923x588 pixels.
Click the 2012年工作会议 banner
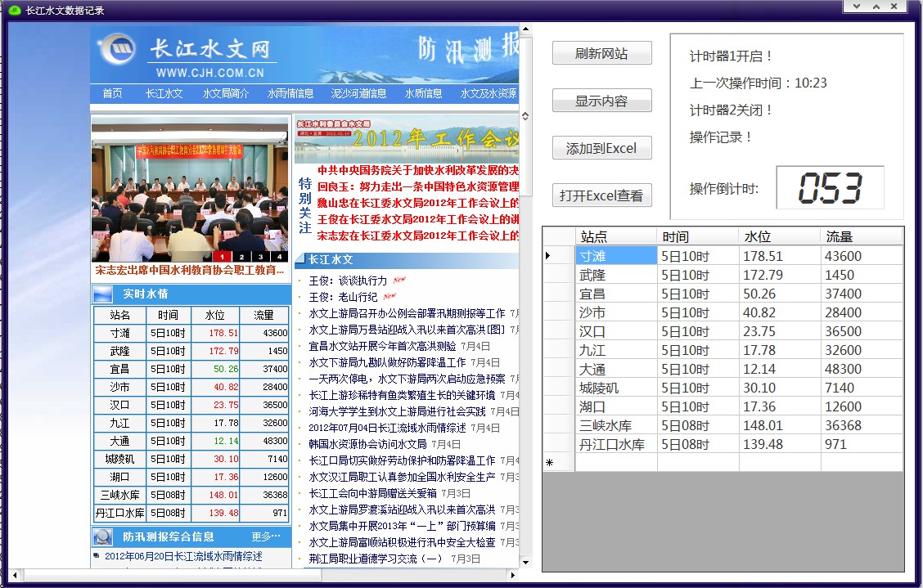[x=407, y=139]
